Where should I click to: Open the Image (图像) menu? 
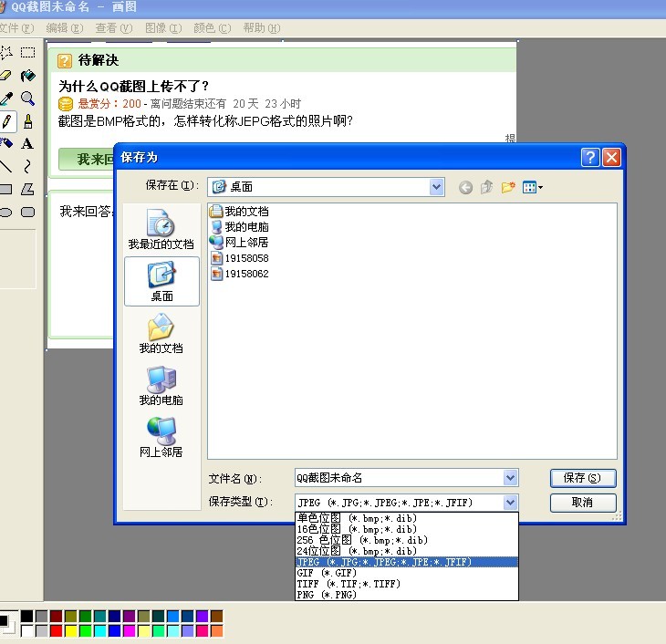[x=163, y=28]
